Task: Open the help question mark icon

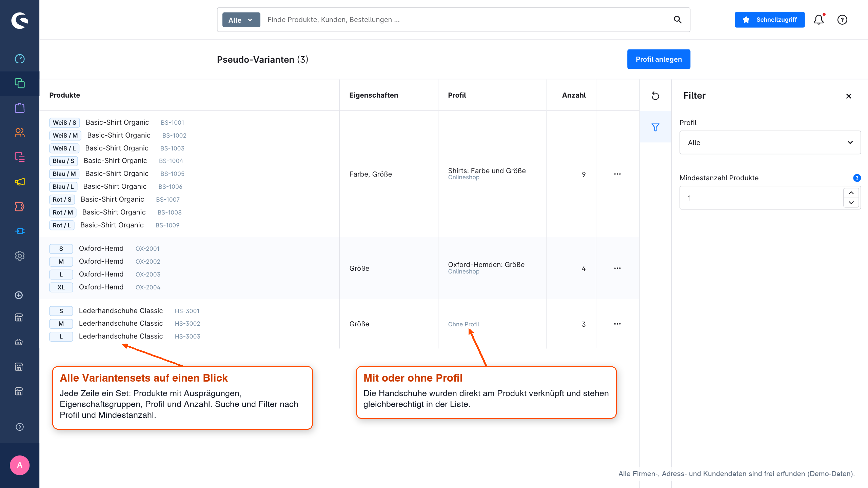Action: pos(842,20)
